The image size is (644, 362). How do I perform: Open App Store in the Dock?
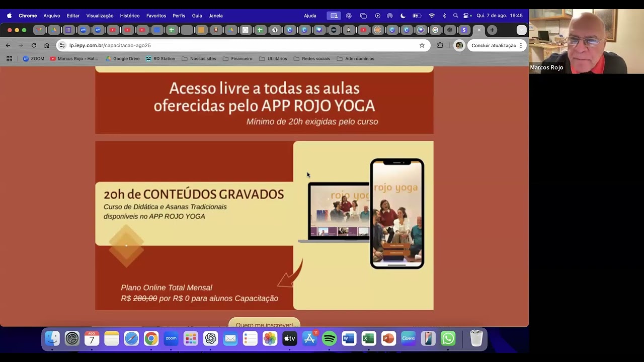point(309,339)
